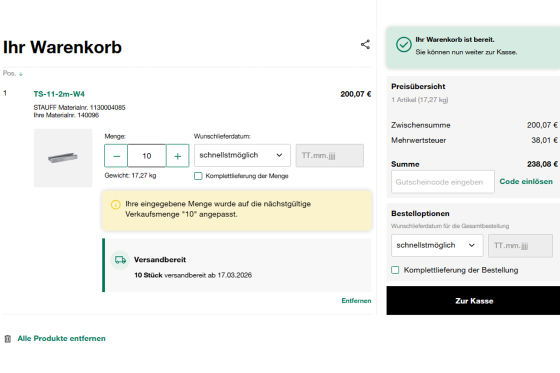
Task: Open order-wide schnellstmöglich dropdown in Bestelloptionen
Action: (437, 245)
